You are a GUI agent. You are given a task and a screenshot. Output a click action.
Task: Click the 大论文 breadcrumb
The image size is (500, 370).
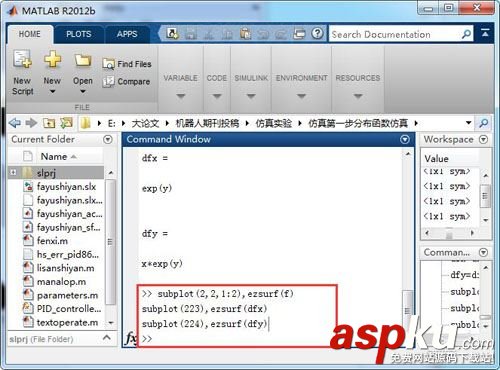tap(145, 123)
